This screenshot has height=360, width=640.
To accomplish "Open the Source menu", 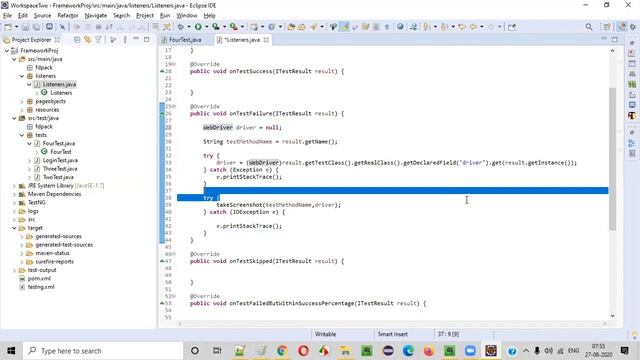I will (x=42, y=16).
